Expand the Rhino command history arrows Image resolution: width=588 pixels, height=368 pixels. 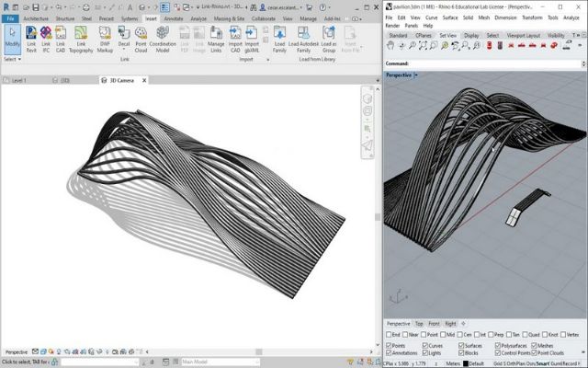583,63
